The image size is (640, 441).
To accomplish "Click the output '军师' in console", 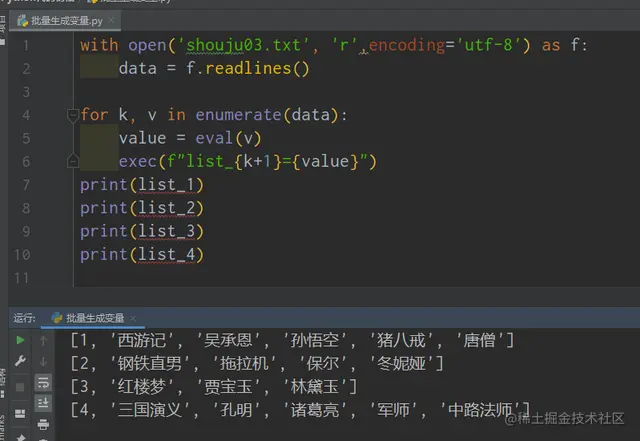I will coord(393,410).
